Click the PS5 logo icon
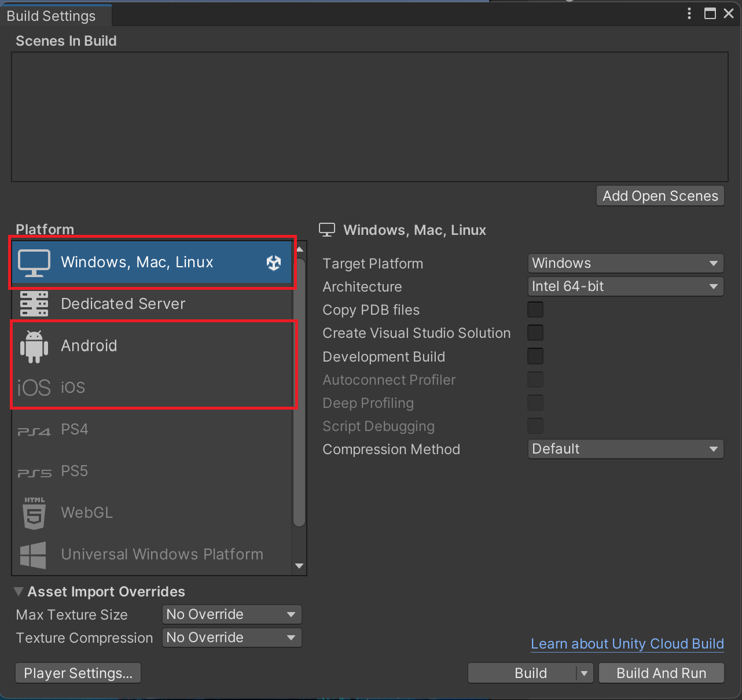The height and width of the screenshot is (700, 742). point(34,473)
